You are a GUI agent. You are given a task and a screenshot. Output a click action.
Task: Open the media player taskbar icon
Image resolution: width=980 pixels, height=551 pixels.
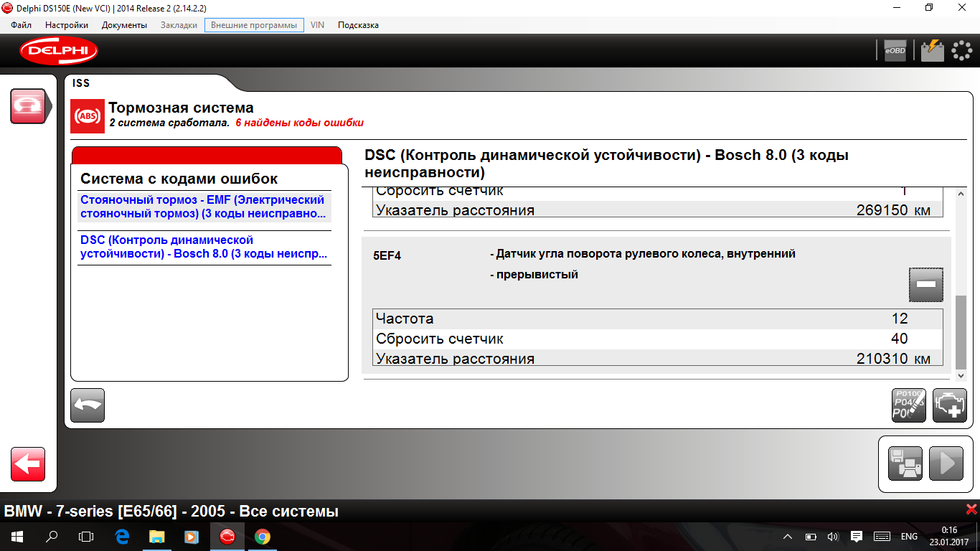[x=192, y=536]
